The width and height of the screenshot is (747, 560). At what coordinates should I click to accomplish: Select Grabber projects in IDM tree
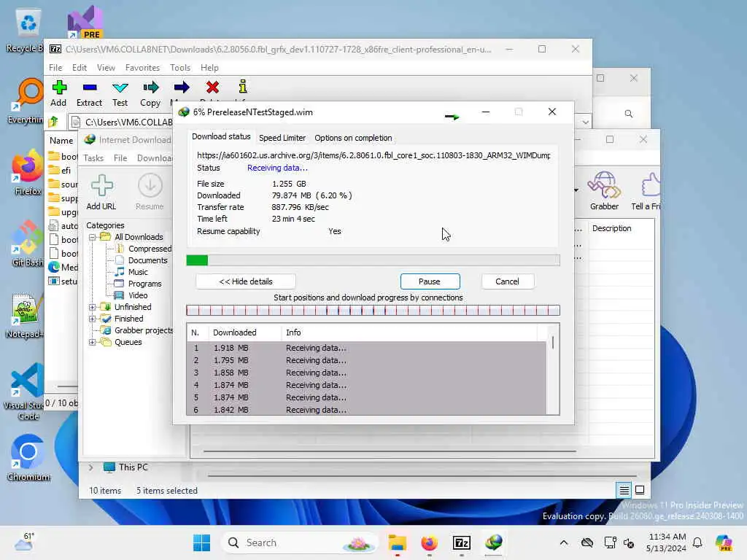click(x=143, y=330)
